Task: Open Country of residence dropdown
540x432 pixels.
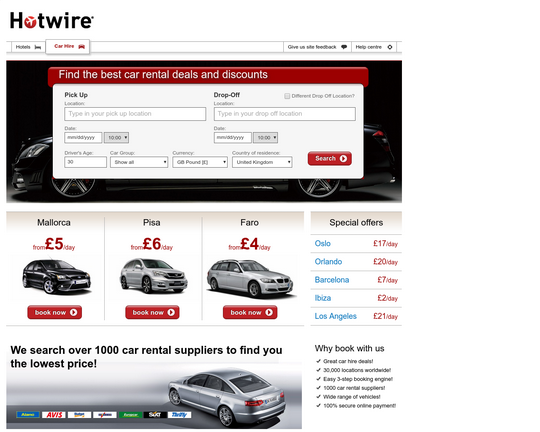Action: pos(262,162)
